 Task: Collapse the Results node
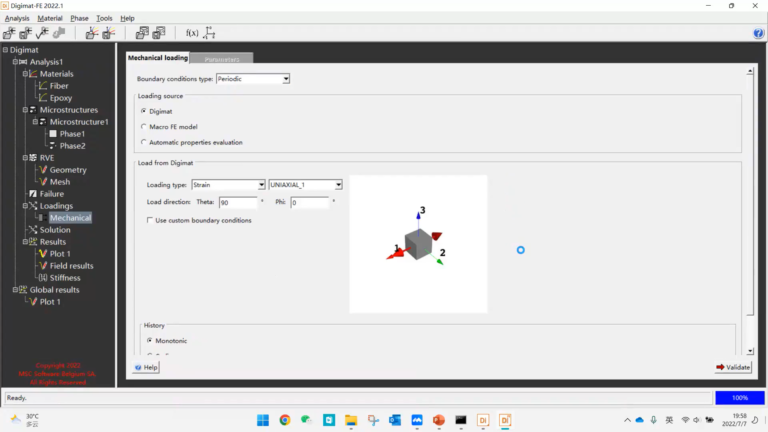click(x=25, y=241)
